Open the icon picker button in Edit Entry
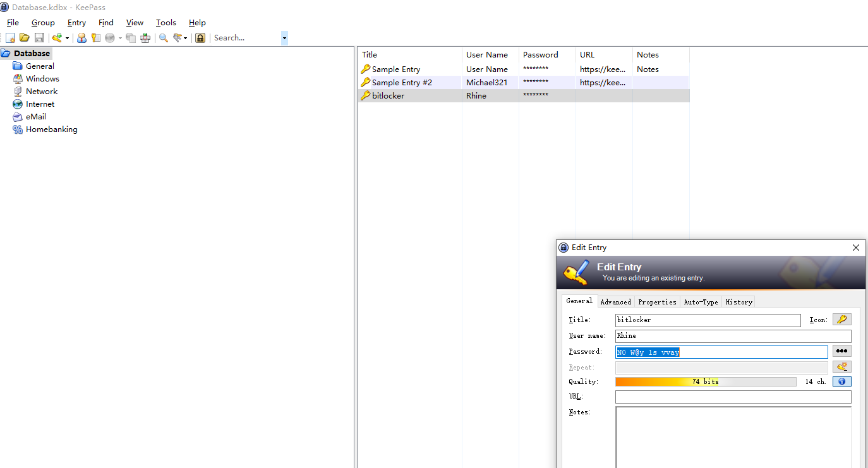This screenshot has height=468, width=868. pyautogui.click(x=841, y=320)
